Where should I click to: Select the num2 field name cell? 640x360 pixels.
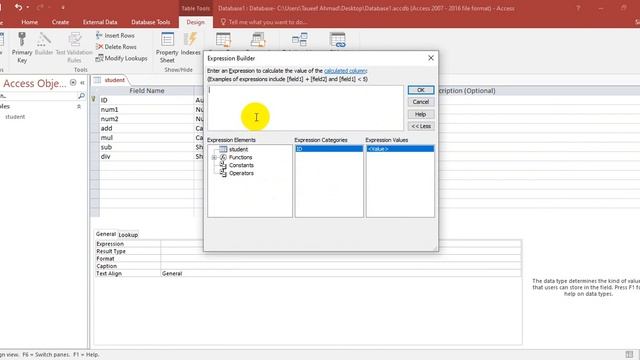pos(147,119)
